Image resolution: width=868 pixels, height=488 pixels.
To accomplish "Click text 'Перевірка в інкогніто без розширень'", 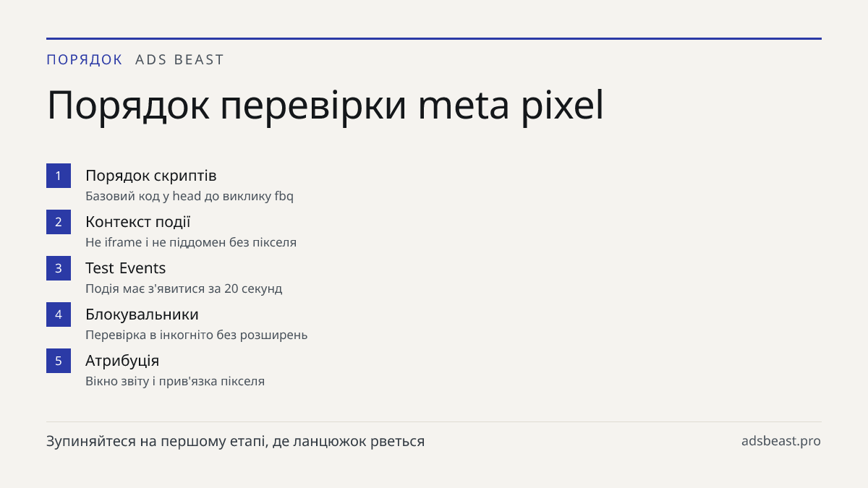I will [196, 335].
